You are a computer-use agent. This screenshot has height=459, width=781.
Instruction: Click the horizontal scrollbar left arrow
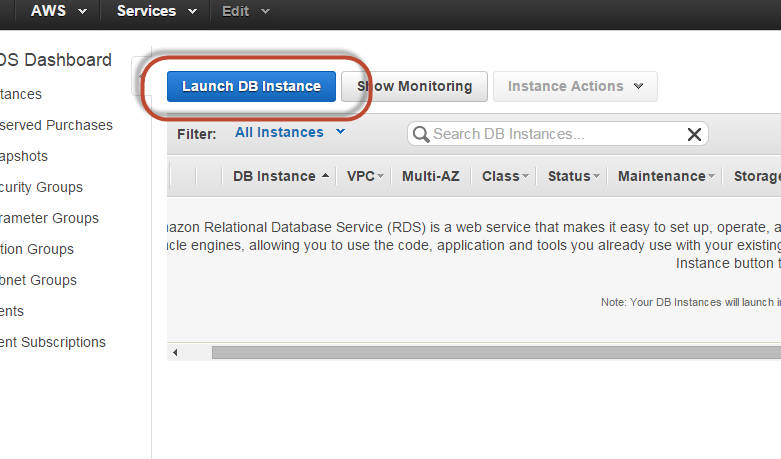click(x=175, y=352)
